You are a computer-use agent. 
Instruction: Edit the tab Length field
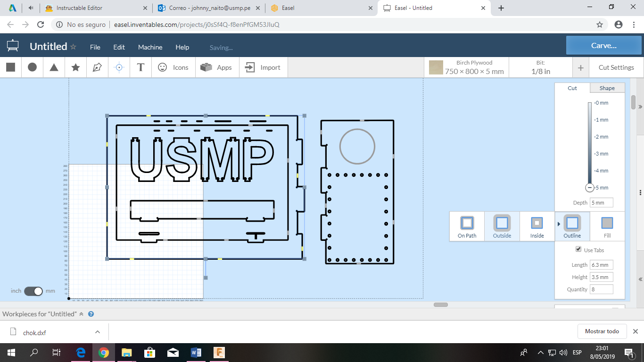pos(601,265)
